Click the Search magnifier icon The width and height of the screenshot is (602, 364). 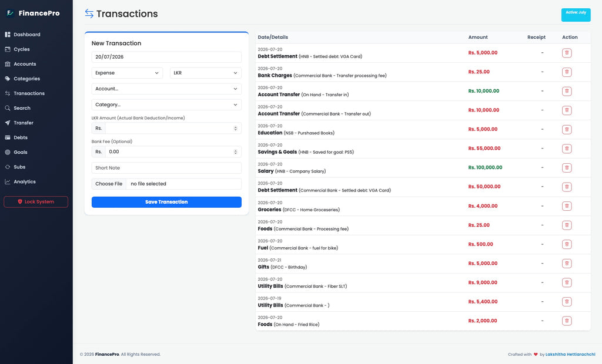(7, 108)
